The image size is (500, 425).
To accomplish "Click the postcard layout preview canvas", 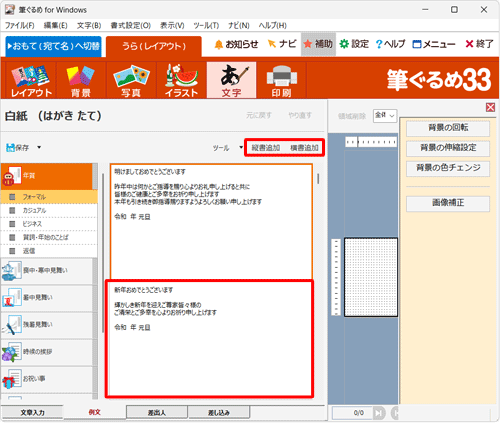I will 371,277.
